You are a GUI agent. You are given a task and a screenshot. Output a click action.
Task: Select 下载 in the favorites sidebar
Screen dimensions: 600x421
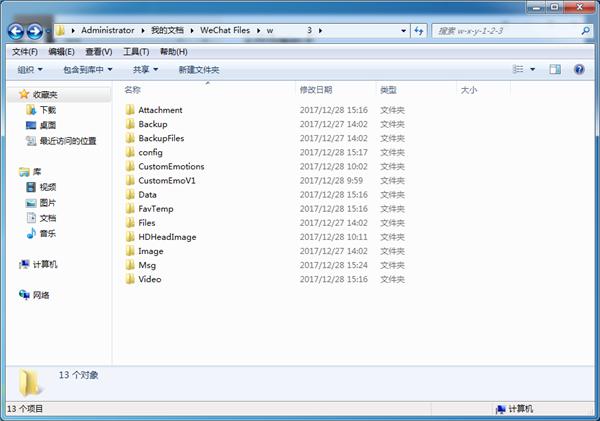click(48, 110)
